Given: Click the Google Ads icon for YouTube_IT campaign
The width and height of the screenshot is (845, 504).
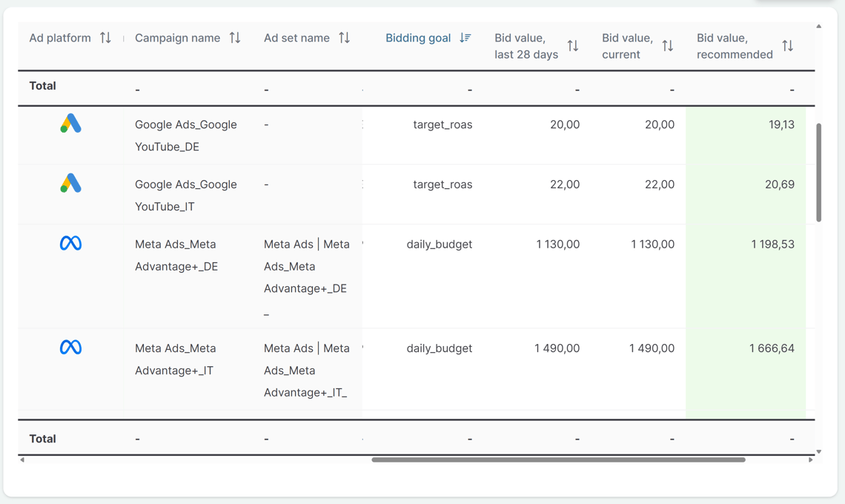Looking at the screenshot, I should click(70, 184).
